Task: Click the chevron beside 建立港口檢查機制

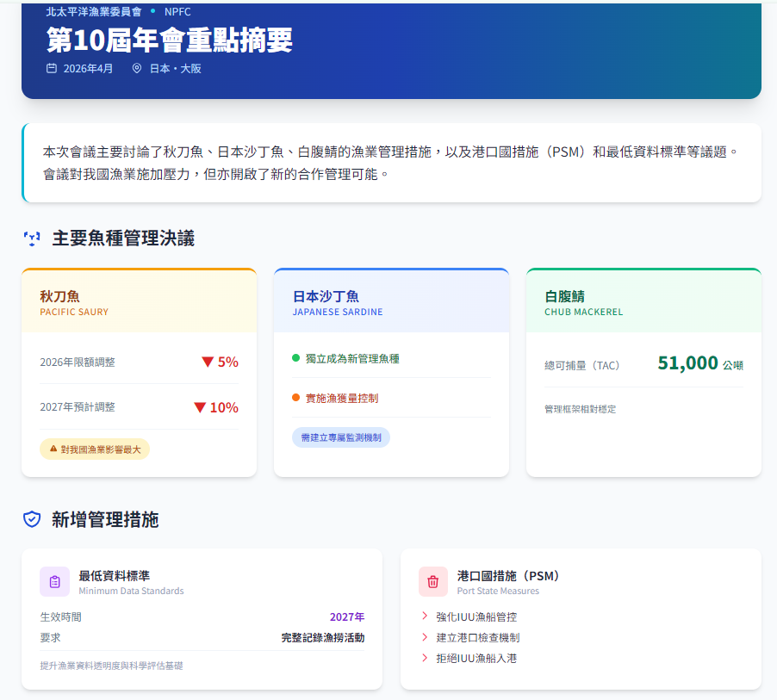Action: (425, 637)
